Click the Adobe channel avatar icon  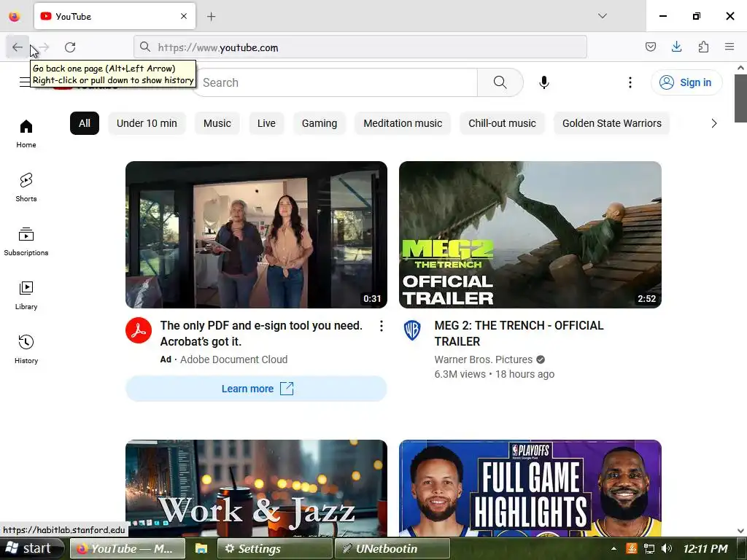[139, 330]
